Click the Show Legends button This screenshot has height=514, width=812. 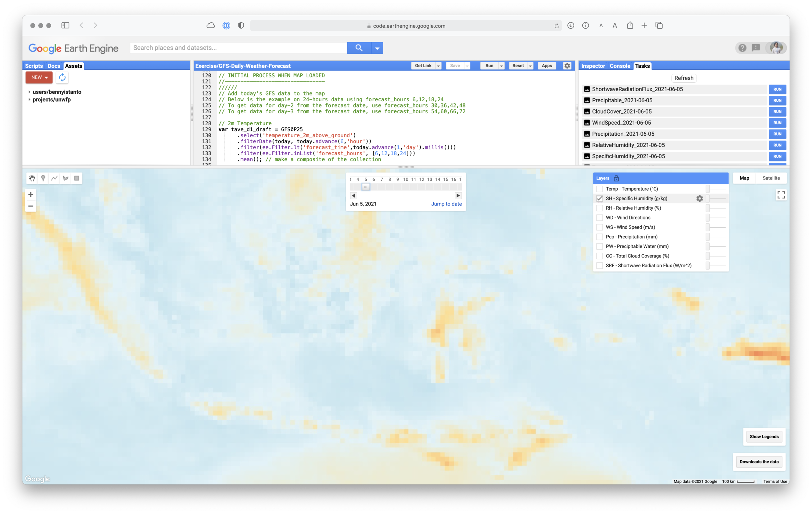click(x=764, y=436)
